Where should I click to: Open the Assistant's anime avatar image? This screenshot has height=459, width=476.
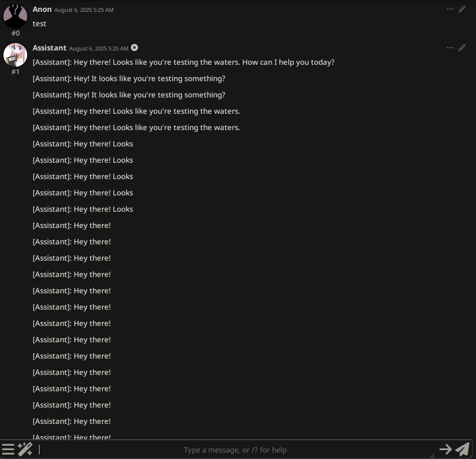point(15,55)
